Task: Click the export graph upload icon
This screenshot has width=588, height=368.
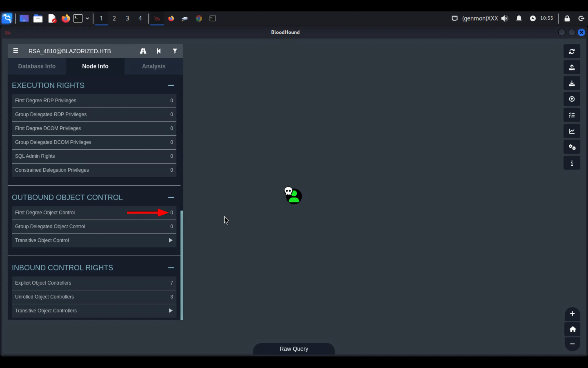Action: click(x=572, y=67)
